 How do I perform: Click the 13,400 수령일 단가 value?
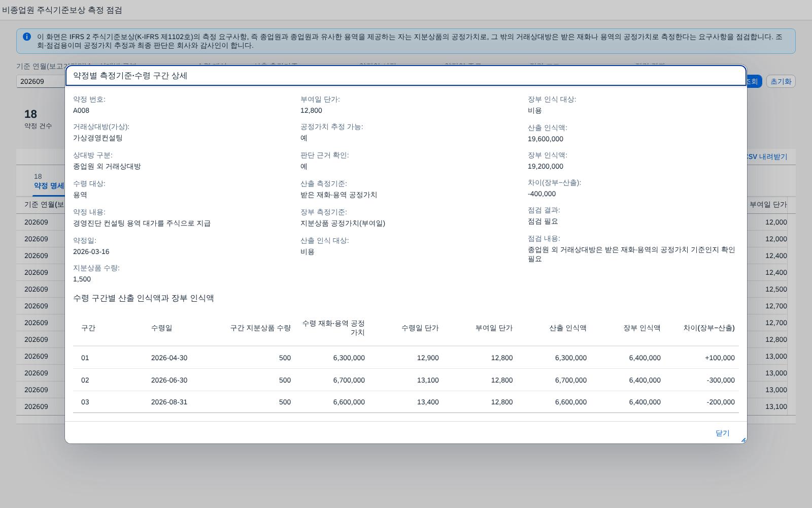pos(428,402)
